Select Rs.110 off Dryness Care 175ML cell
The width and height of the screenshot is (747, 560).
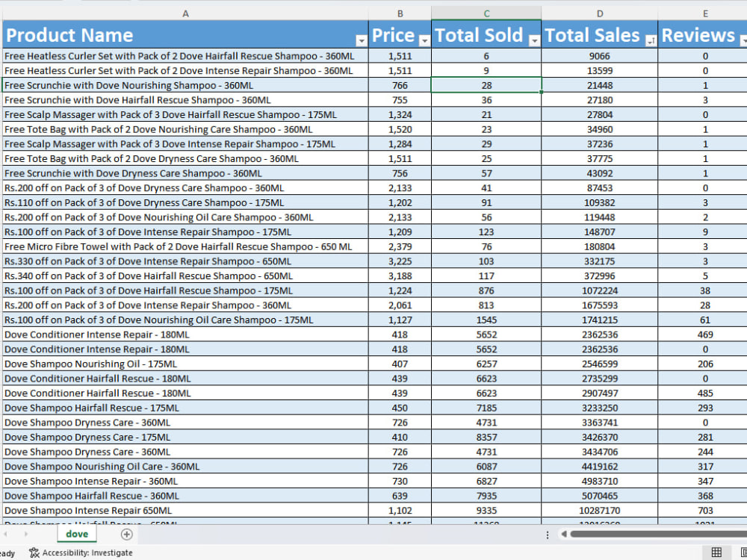pyautogui.click(x=185, y=202)
